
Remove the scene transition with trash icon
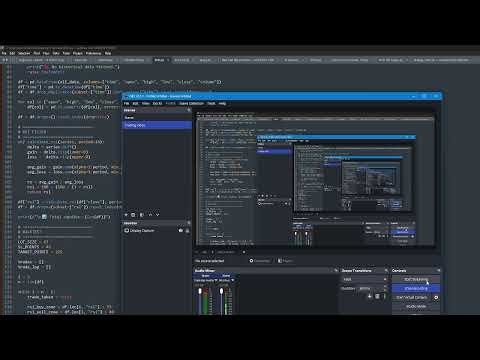(377, 296)
